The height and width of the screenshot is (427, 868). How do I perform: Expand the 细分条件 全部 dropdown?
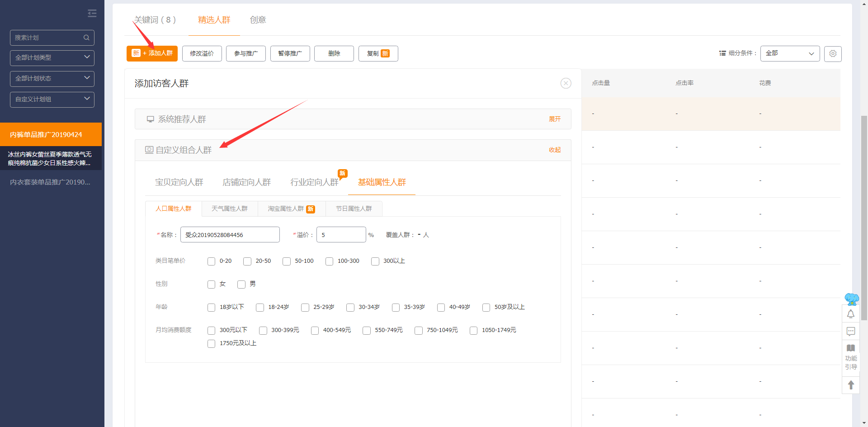point(789,53)
